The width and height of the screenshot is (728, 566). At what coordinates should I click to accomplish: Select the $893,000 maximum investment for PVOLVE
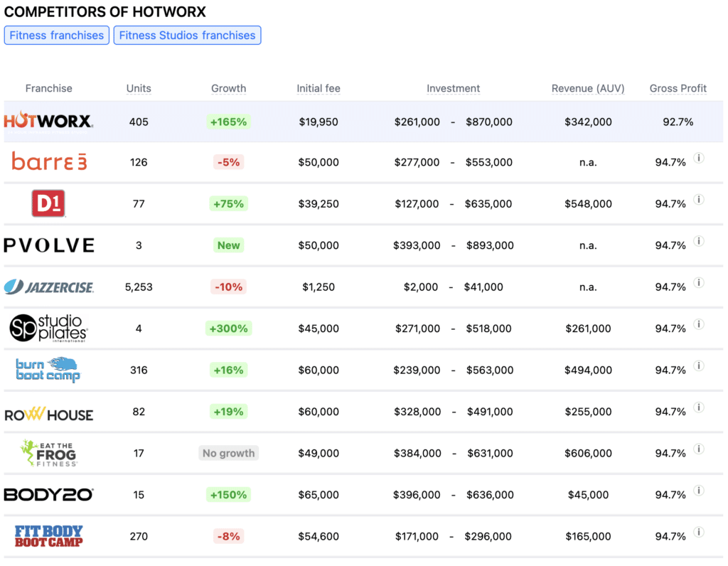[490, 245]
